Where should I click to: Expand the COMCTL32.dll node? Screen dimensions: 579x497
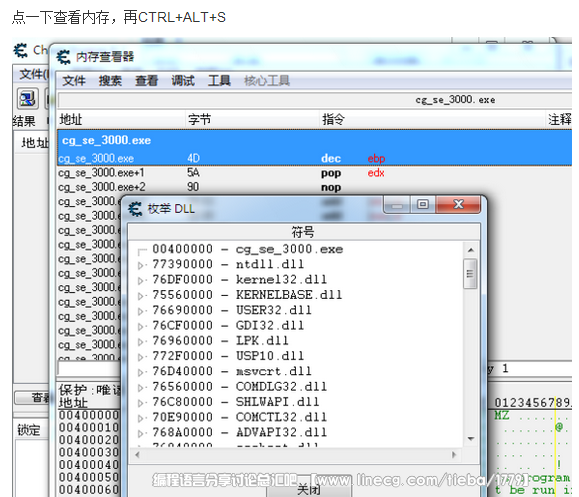141,418
